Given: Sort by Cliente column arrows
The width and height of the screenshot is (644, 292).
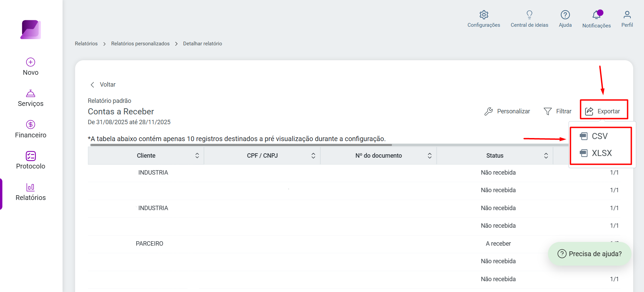Looking at the screenshot, I should [197, 156].
